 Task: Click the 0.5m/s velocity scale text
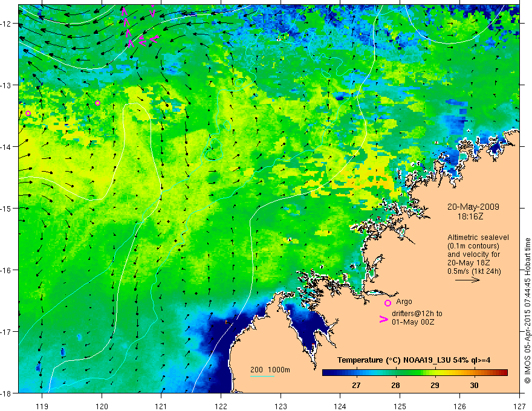[474, 271]
